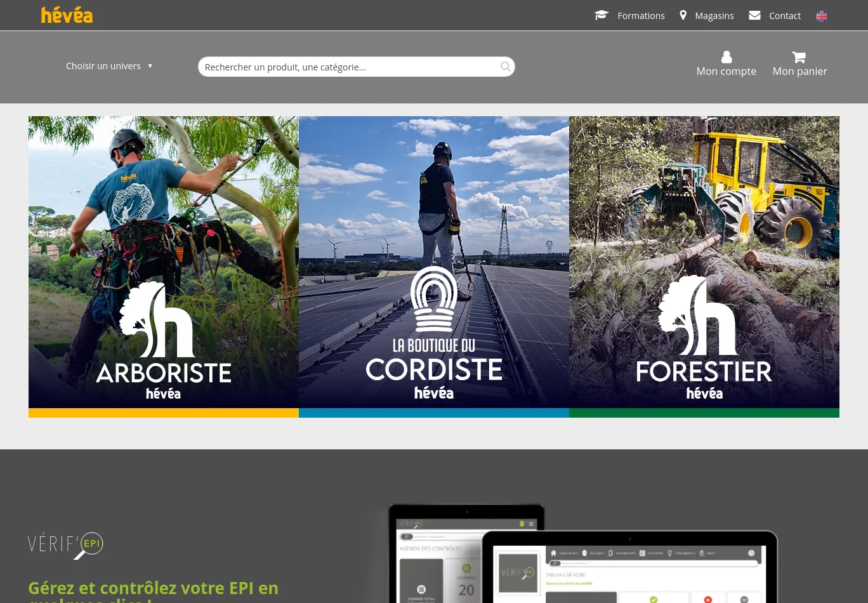The image size is (868, 603).
Task: Click the hévéa logo in the header
Action: click(67, 15)
